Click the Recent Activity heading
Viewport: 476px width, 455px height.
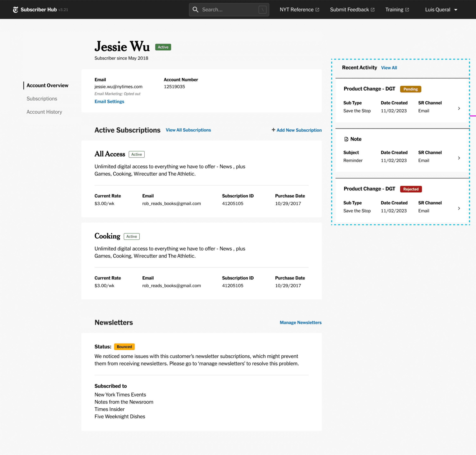click(x=359, y=68)
